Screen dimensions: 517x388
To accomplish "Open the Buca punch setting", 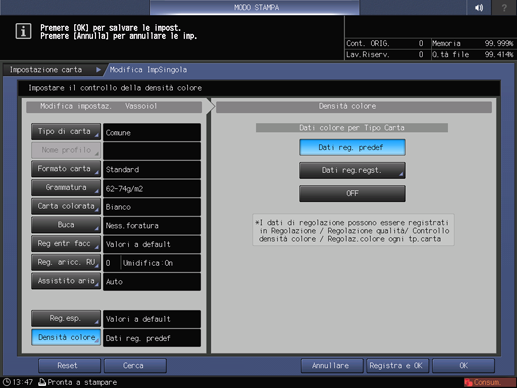I will (x=66, y=225).
